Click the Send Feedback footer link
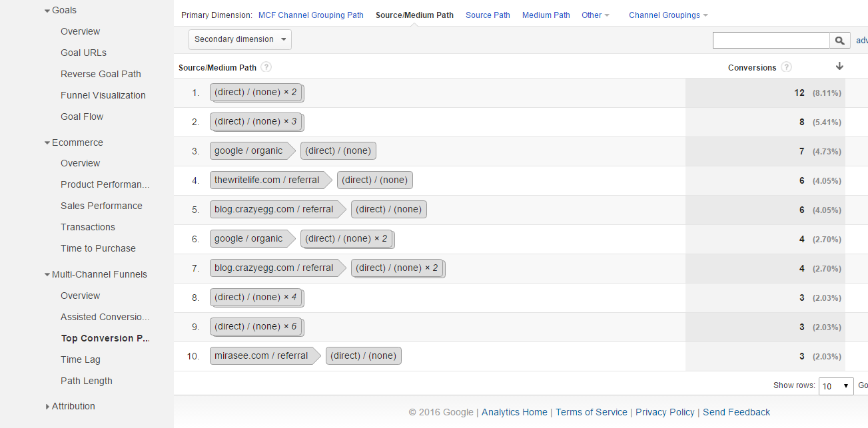The image size is (868, 428). 736,412
